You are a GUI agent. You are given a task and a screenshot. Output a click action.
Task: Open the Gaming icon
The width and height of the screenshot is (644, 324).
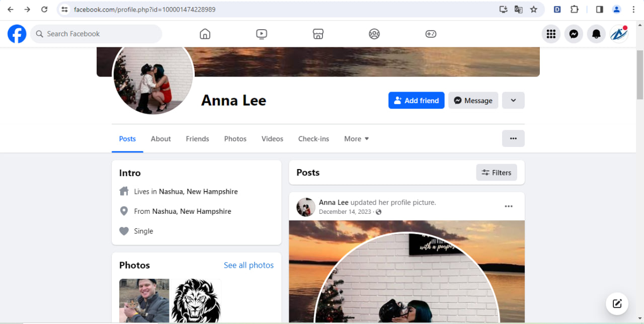click(431, 34)
